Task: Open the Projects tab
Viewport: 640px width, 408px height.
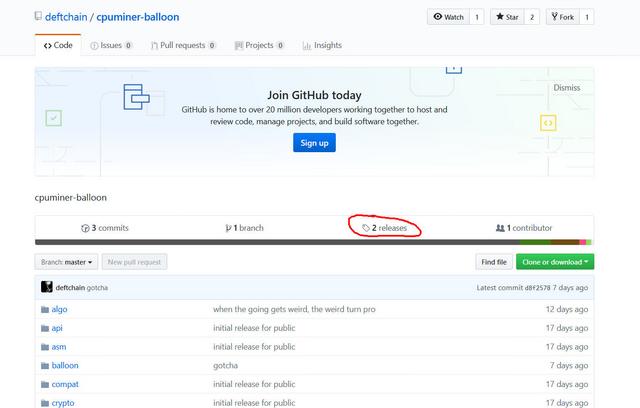Action: [259, 45]
